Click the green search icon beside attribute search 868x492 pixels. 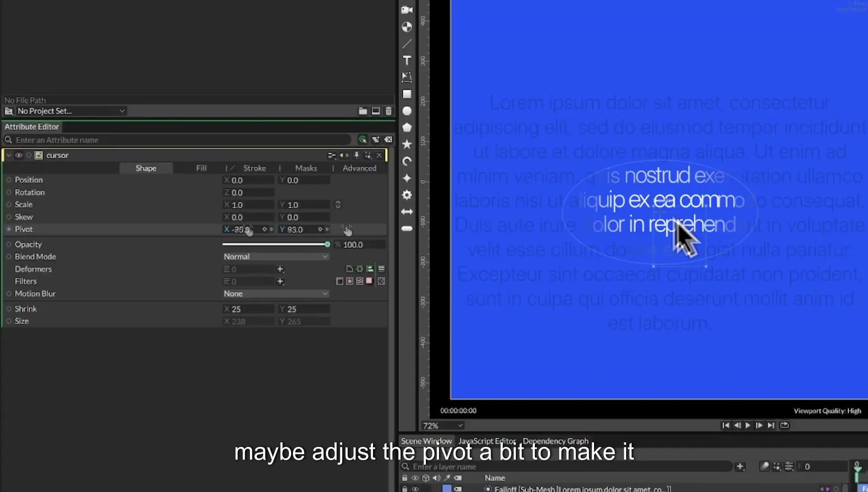click(x=363, y=140)
